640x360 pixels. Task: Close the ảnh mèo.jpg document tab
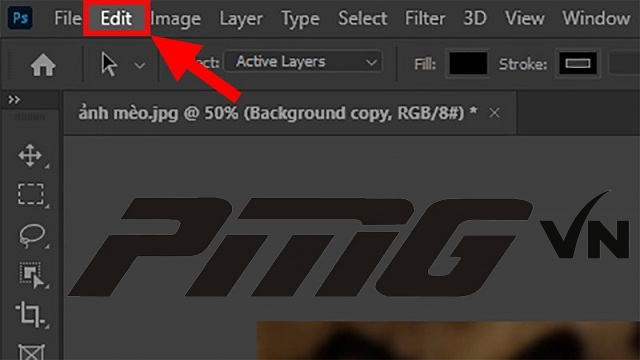[x=494, y=113]
